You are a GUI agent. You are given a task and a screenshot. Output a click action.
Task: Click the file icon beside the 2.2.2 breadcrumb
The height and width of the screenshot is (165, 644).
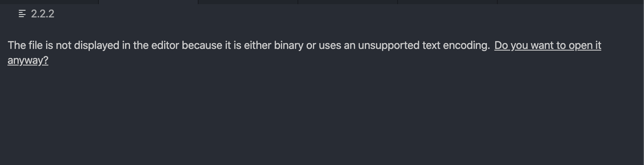(22, 14)
